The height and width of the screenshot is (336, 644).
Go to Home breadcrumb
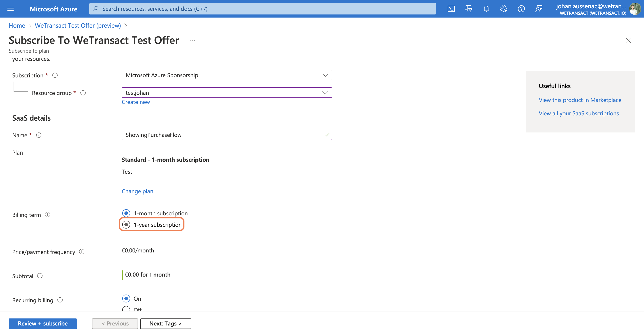pos(17,25)
